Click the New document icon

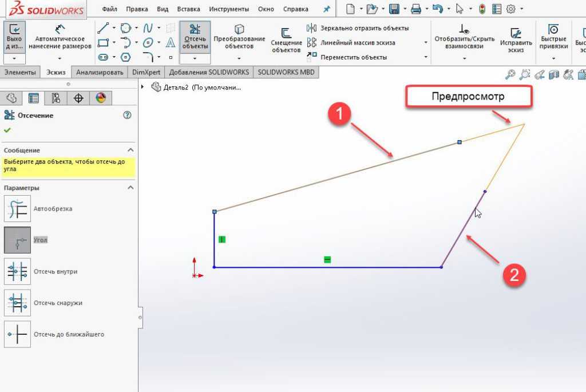350,9
